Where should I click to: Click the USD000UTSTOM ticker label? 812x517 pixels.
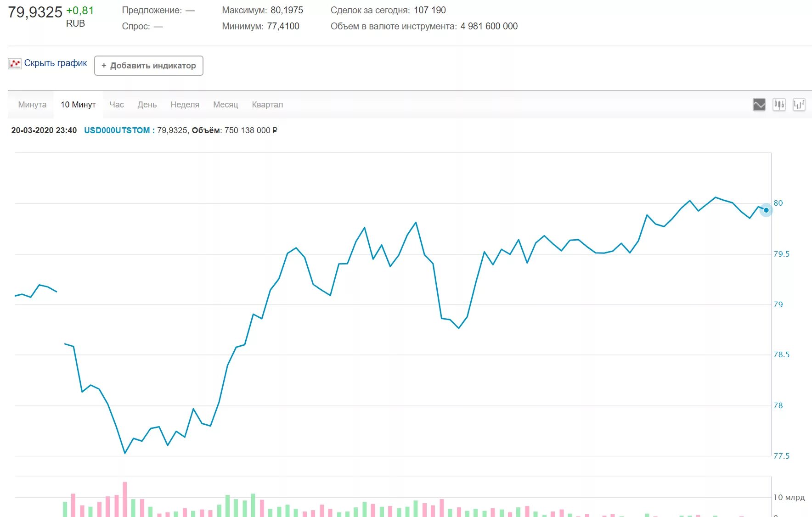[x=117, y=130]
